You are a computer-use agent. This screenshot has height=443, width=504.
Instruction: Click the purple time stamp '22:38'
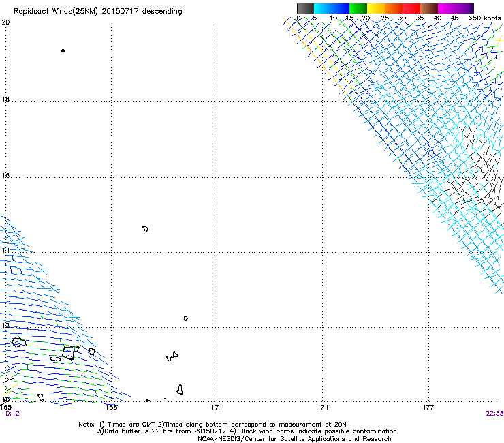pos(494,414)
